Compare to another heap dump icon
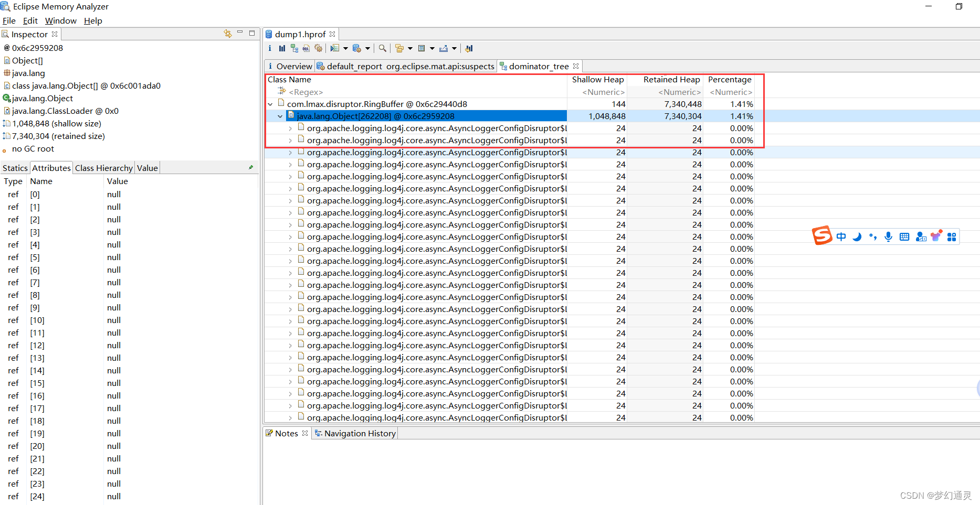 [469, 48]
